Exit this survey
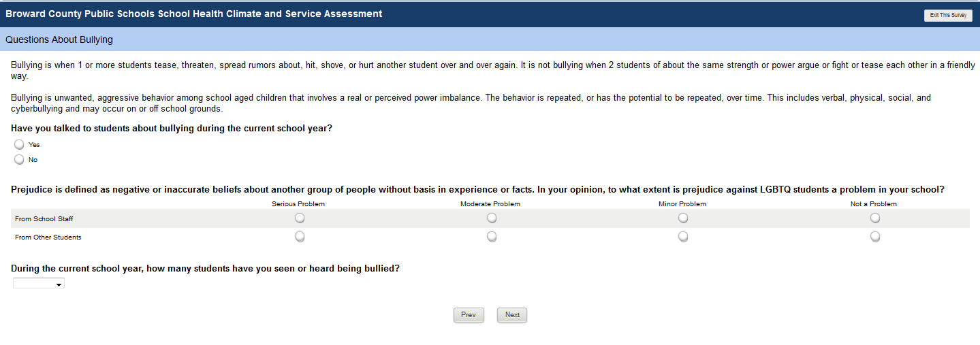 947,15
